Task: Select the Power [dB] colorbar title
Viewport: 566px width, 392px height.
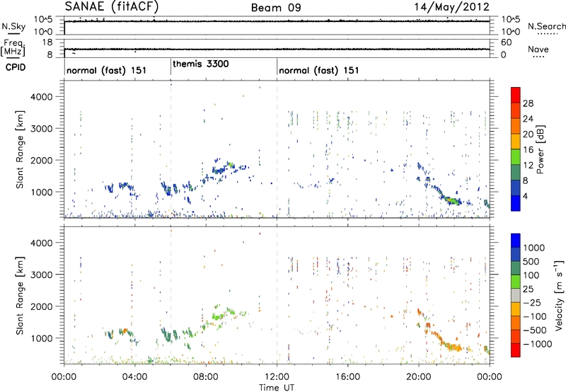Action: click(540, 149)
